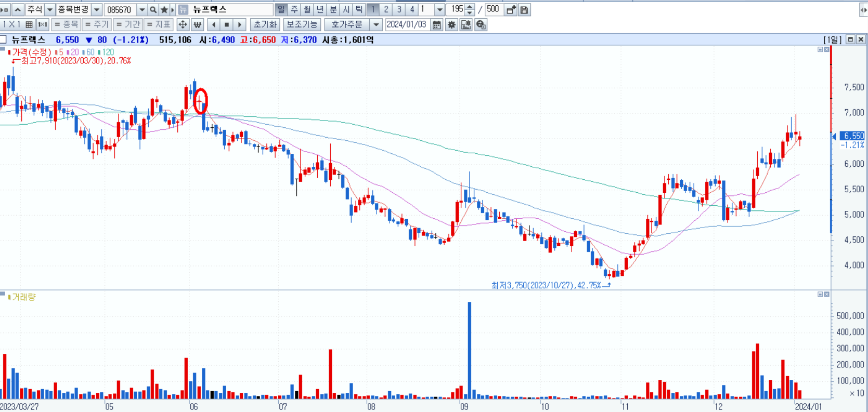Screen dimensions: 868x412
Task: Click the magnifier stock search icon
Action: pos(153,9)
